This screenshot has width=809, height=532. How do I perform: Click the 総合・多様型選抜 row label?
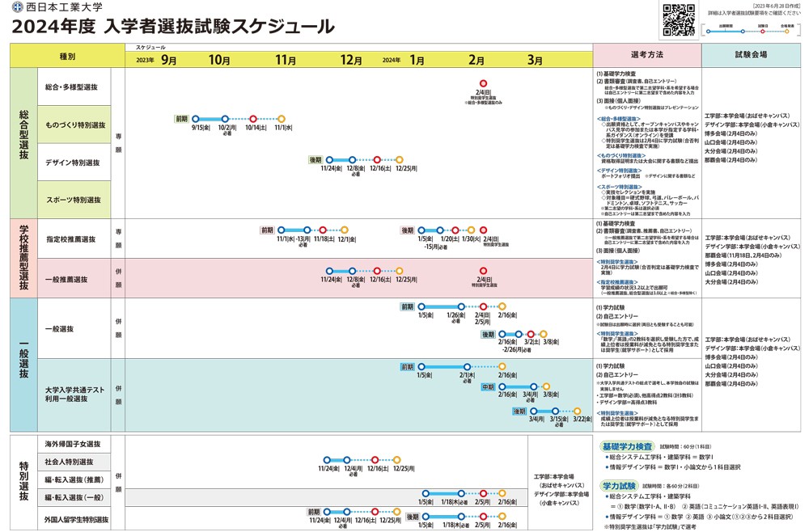(x=71, y=87)
